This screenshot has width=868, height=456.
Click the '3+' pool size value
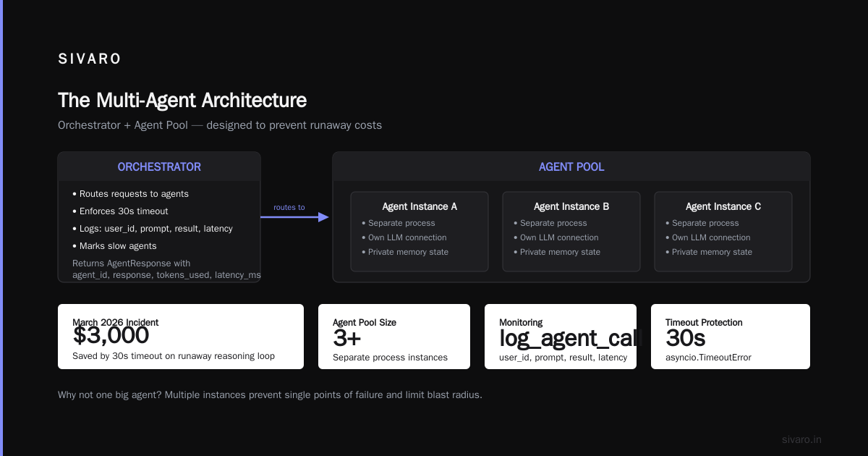[347, 338]
